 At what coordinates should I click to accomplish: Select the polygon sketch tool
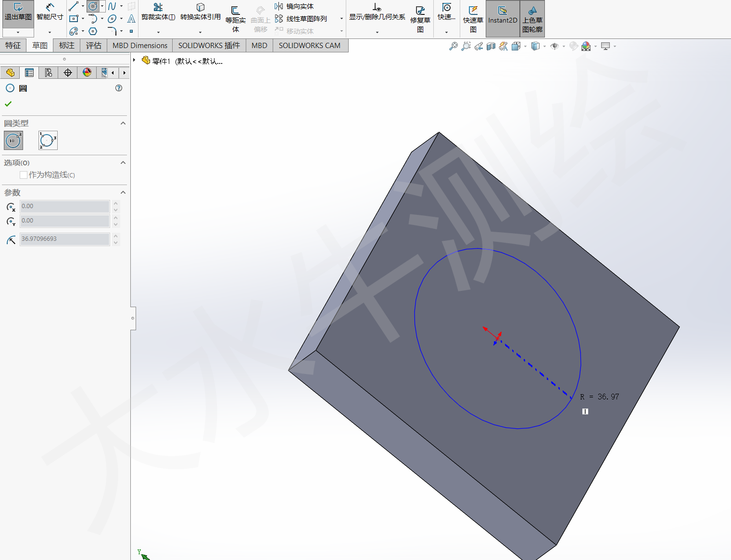point(93,31)
